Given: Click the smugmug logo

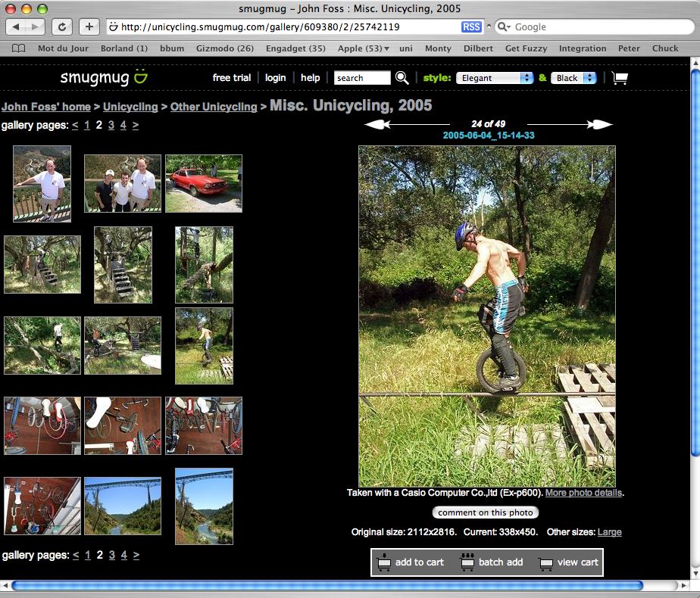Looking at the screenshot, I should click(x=104, y=77).
